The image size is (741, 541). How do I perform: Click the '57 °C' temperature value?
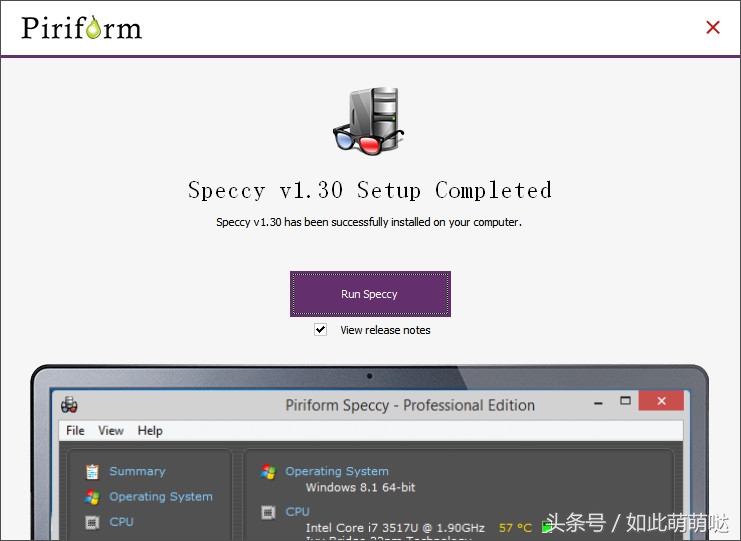click(x=515, y=527)
